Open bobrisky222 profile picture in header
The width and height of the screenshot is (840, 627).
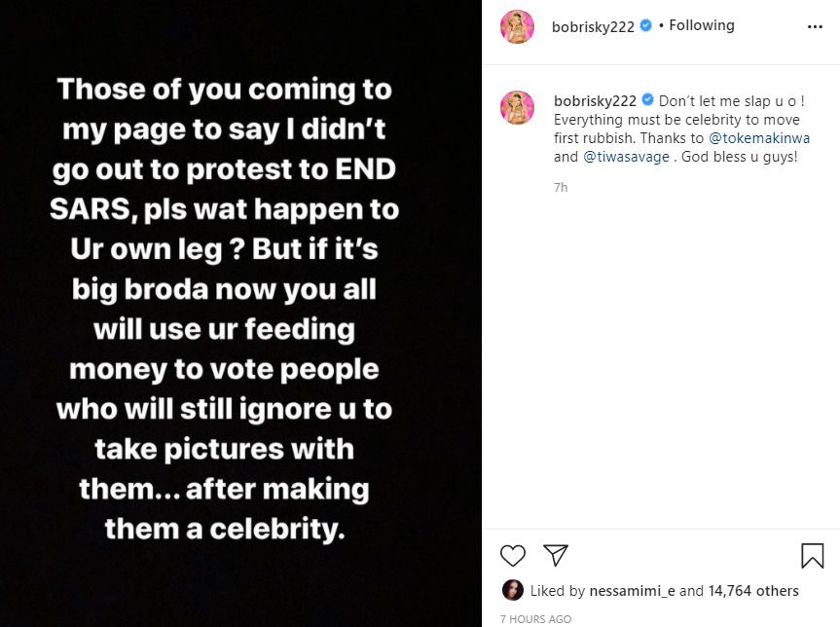coord(517,27)
